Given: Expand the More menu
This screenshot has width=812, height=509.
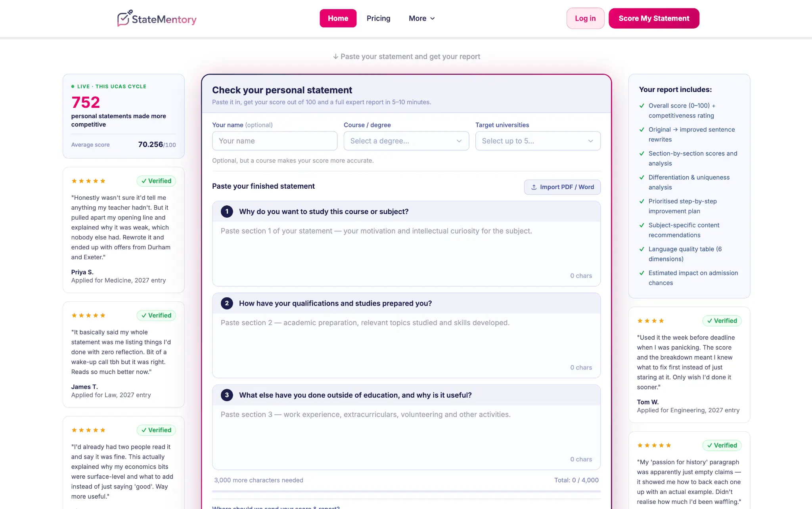Looking at the screenshot, I should point(421,18).
